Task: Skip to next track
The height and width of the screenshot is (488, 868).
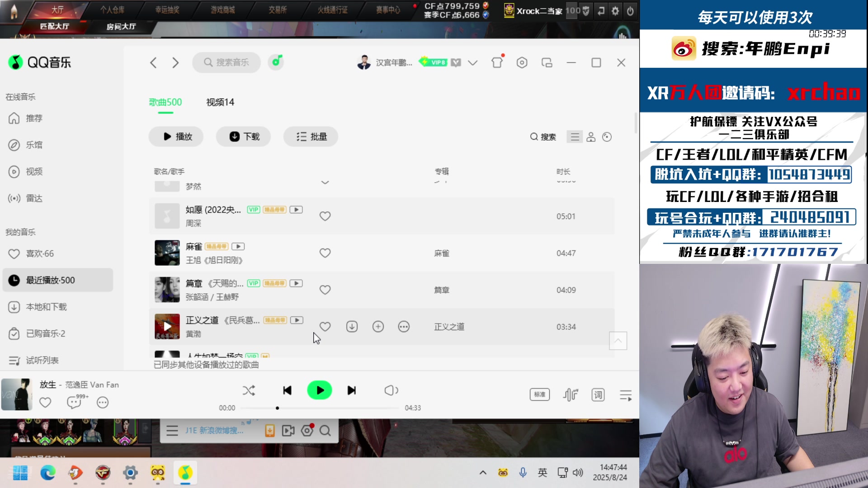Action: click(x=352, y=390)
